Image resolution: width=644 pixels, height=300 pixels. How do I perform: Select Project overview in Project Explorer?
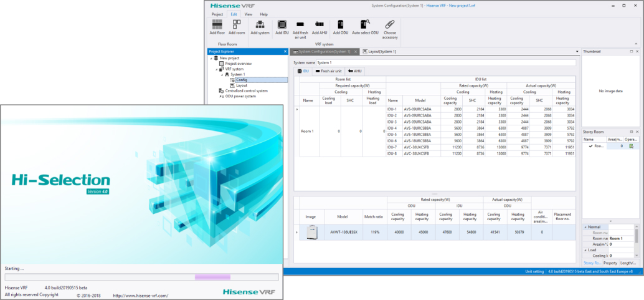point(238,64)
